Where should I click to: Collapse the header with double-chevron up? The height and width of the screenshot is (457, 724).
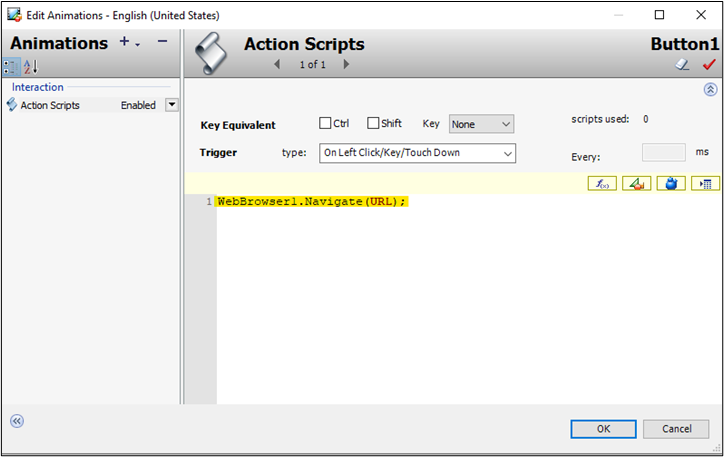point(710,89)
